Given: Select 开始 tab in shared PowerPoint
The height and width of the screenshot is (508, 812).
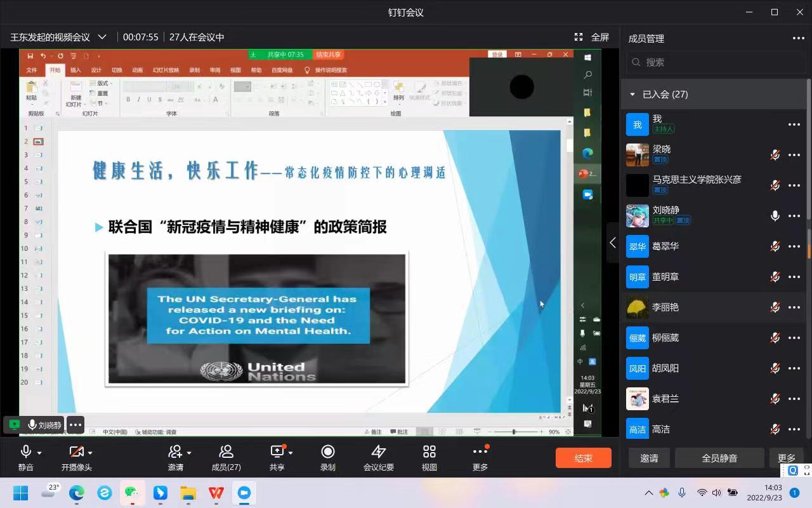Looking at the screenshot, I should [55, 70].
